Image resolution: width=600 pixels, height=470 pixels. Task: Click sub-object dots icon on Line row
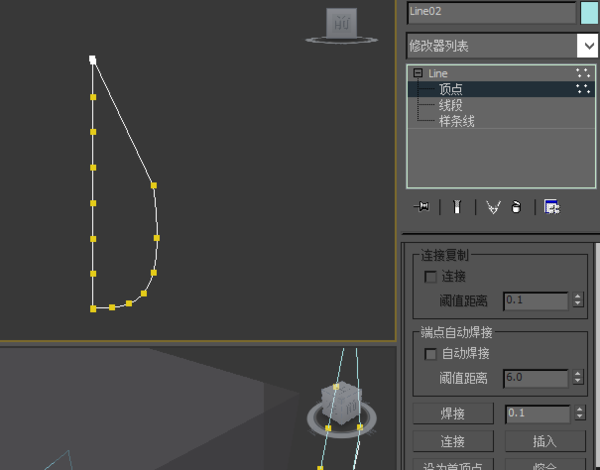(x=583, y=73)
